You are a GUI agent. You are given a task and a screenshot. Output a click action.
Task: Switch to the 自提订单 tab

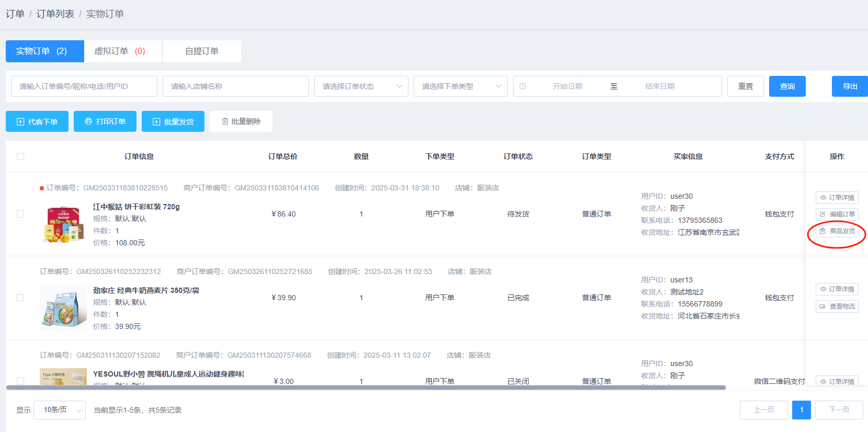202,51
